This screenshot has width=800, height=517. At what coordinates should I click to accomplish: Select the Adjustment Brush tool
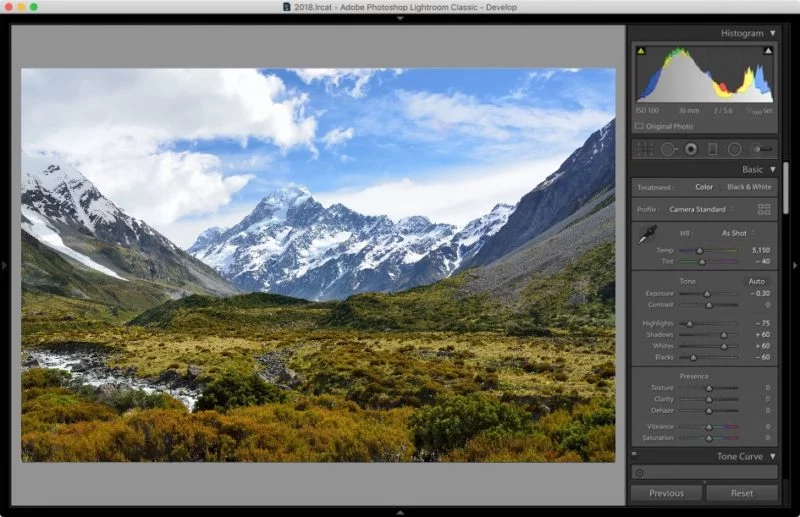point(760,149)
